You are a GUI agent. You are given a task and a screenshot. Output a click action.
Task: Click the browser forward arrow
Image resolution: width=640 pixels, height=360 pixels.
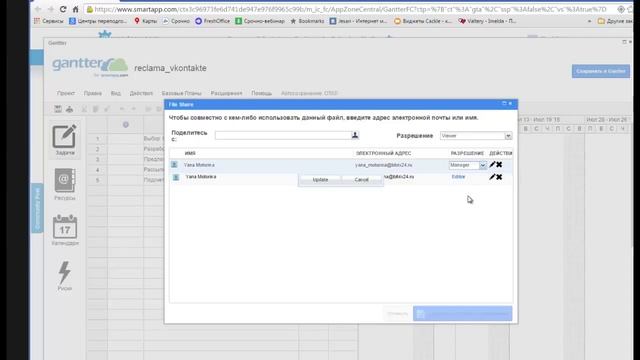pos(50,9)
